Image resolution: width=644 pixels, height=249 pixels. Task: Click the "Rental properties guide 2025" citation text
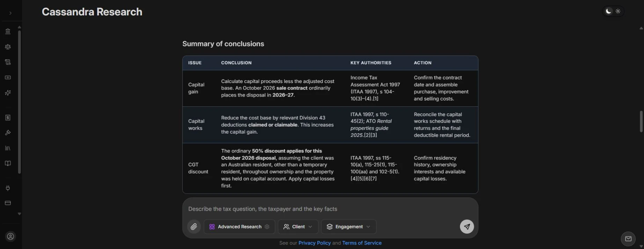click(371, 128)
